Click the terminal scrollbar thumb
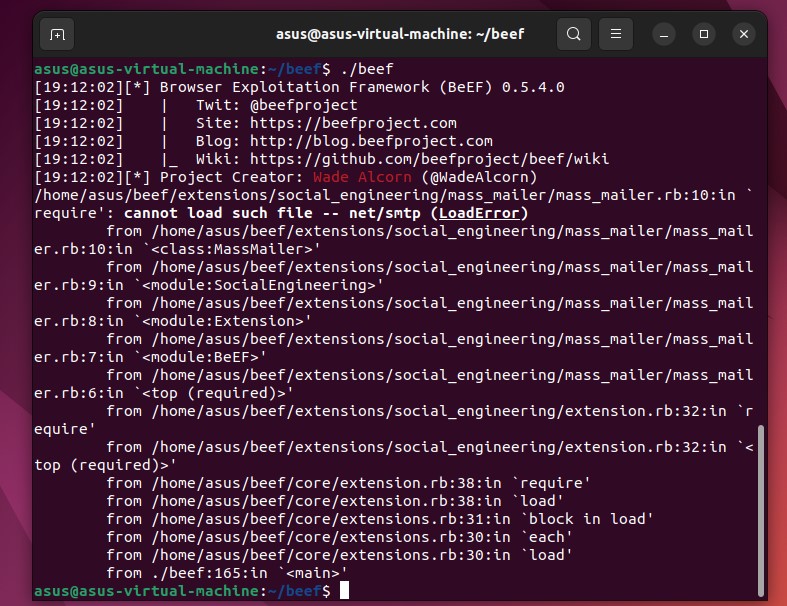Screen dimensions: 787x606 [761, 511]
